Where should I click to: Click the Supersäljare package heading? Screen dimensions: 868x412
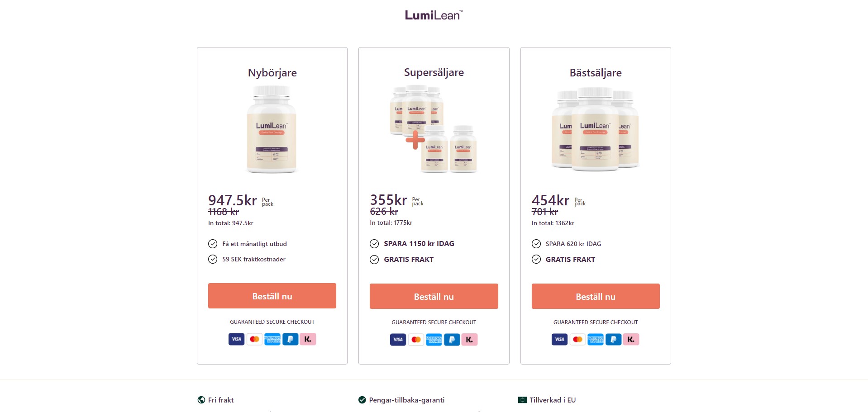tap(434, 72)
